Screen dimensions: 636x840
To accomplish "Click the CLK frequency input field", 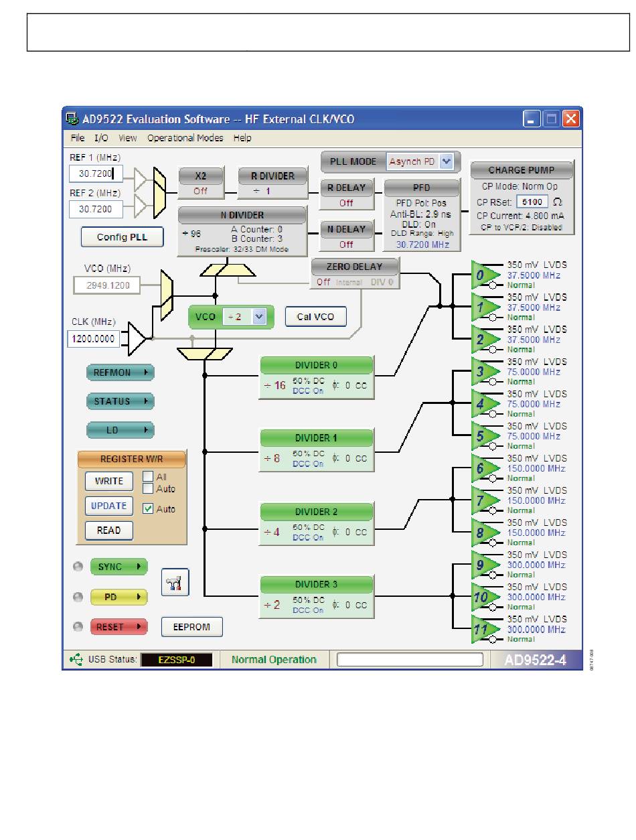I will click(x=93, y=339).
